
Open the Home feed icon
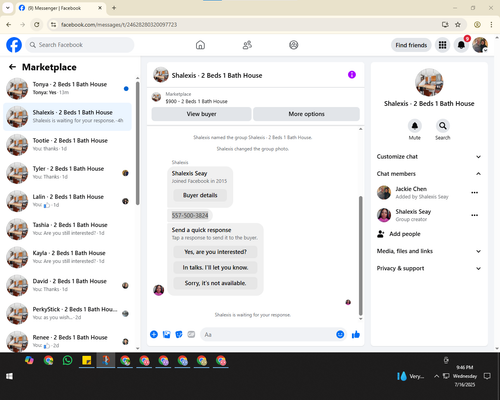tap(200, 45)
